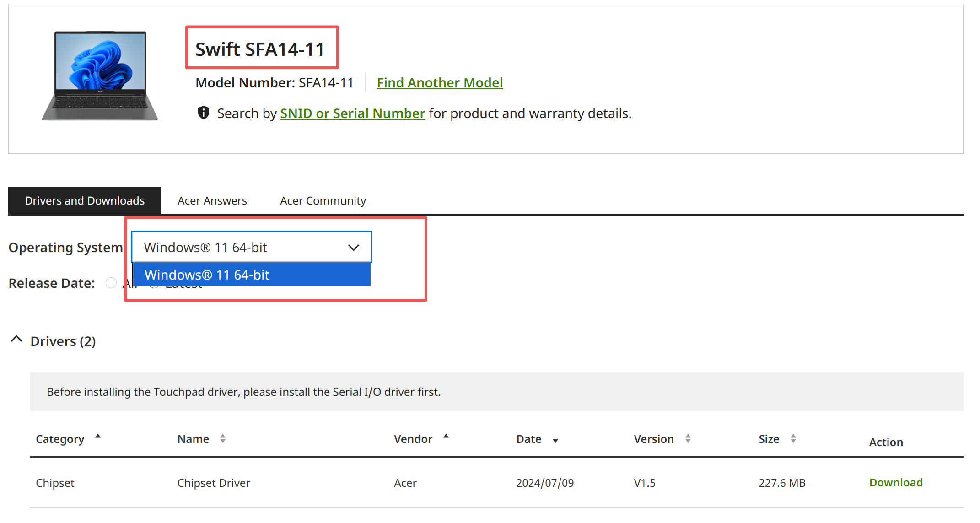Screen dimensions: 980x523
Task: Open the Operating System dropdown
Action: click(251, 247)
